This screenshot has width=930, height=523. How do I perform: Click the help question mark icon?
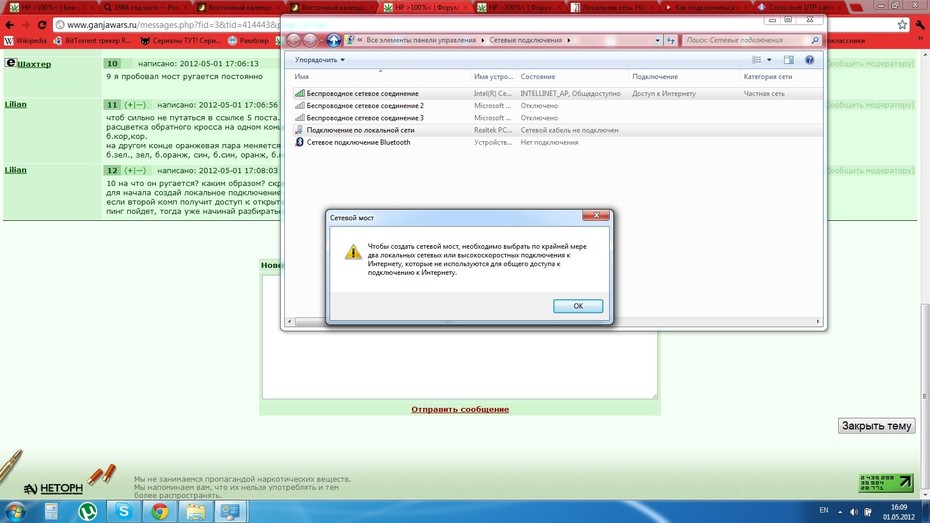[x=809, y=60]
